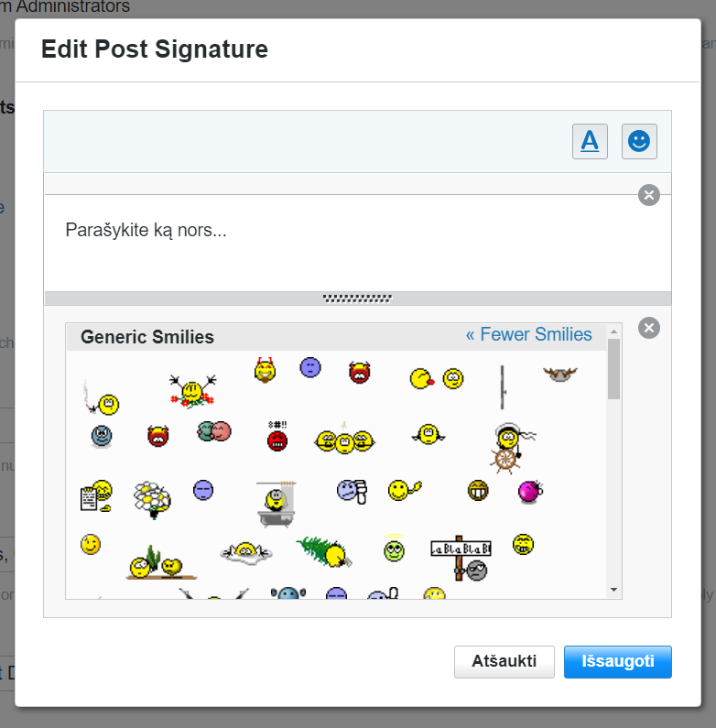Pick the daisy flower smiley
Image resolution: width=716 pixels, height=728 pixels.
pos(152,497)
